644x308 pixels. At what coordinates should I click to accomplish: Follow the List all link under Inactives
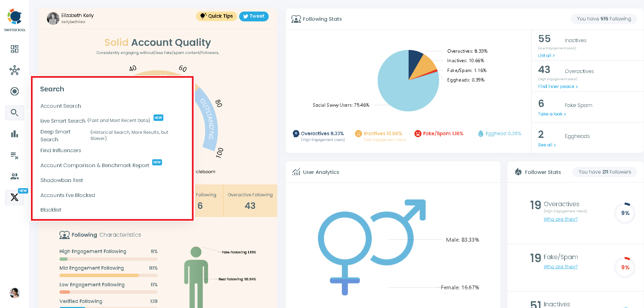tap(546, 55)
